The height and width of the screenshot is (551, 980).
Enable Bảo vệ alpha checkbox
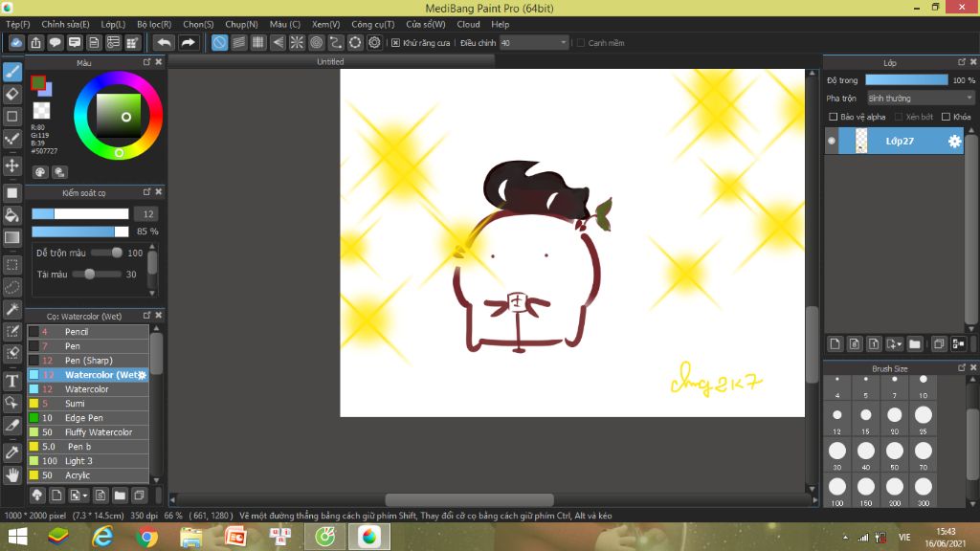(x=833, y=117)
